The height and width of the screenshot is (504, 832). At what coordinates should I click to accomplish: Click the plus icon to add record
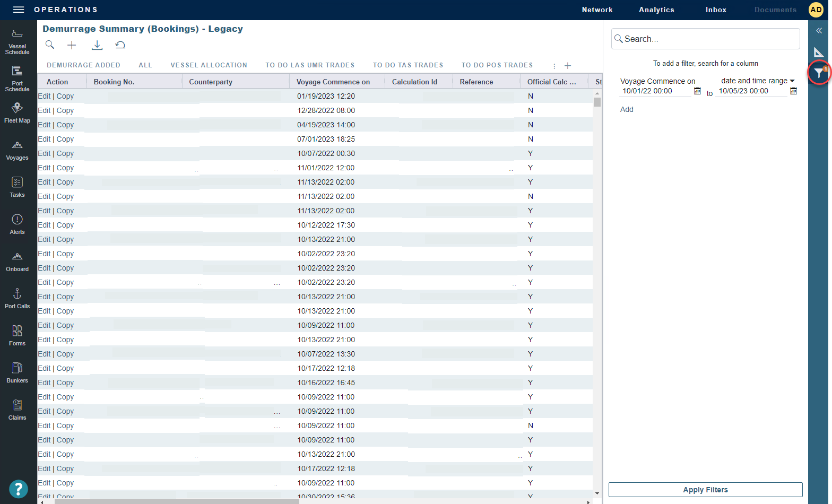click(72, 45)
